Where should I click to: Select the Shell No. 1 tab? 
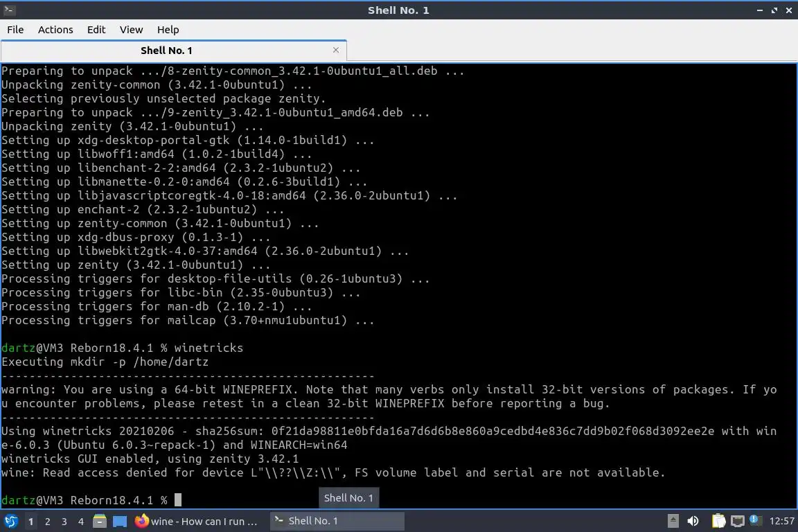(x=173, y=51)
